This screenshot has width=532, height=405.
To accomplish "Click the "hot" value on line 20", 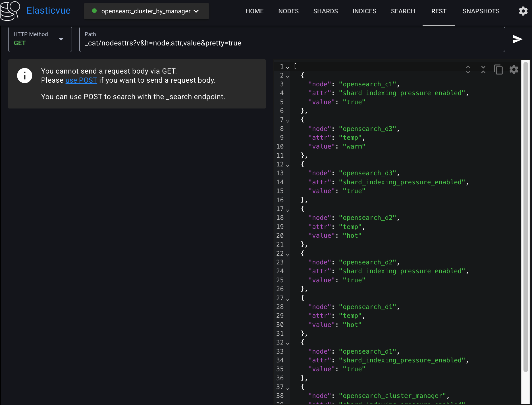I will (352, 236).
